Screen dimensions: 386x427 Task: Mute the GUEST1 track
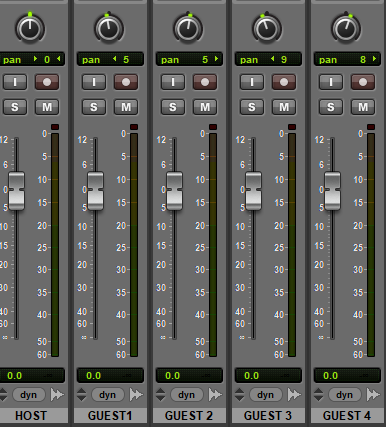[x=126, y=107]
